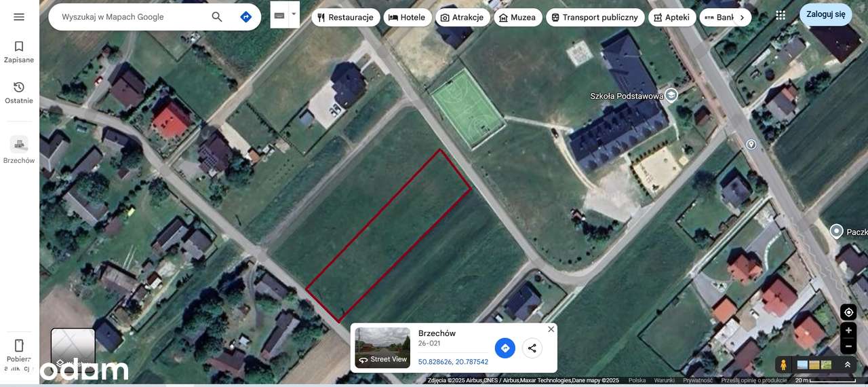Open Ostatnie recent history
Image resolution: width=868 pixels, height=387 pixels.
click(x=19, y=92)
